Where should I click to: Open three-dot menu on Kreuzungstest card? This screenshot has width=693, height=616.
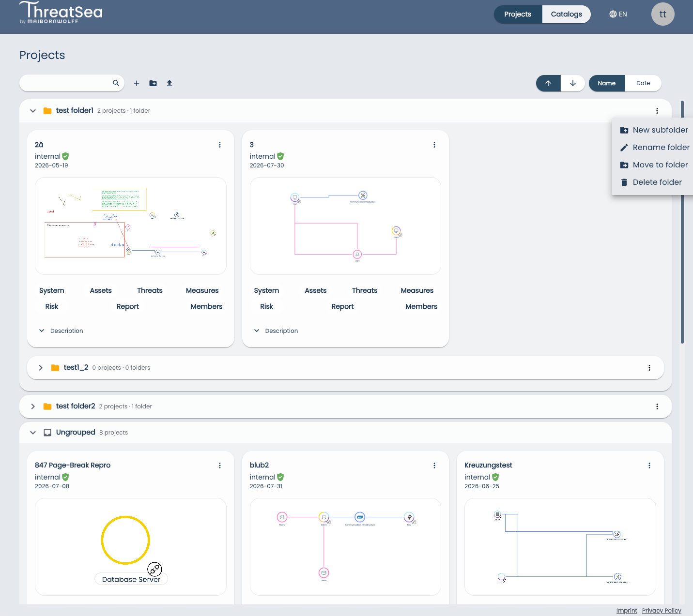649,466
